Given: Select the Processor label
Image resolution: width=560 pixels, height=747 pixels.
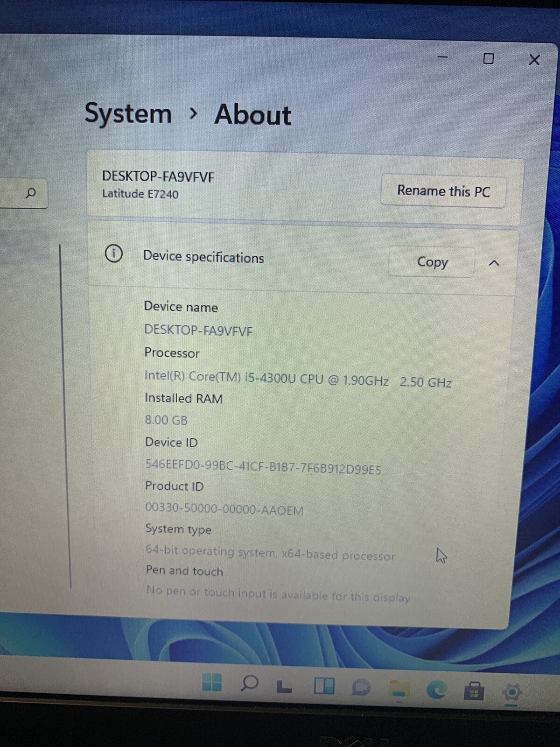Looking at the screenshot, I should click(172, 352).
